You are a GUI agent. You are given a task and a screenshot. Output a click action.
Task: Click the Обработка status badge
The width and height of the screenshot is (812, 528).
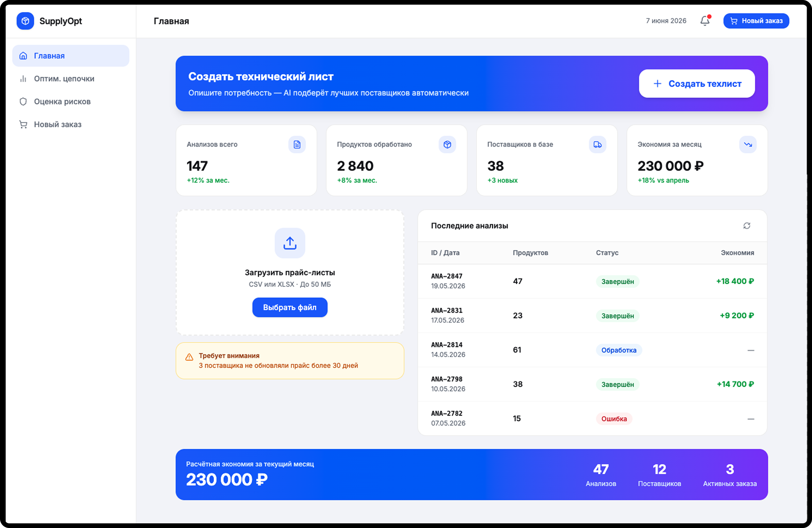pos(619,350)
